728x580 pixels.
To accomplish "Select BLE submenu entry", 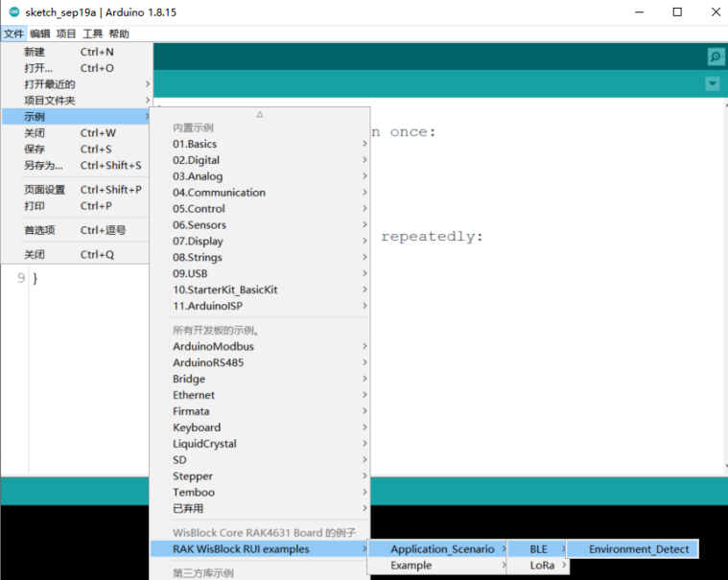I will tap(538, 549).
